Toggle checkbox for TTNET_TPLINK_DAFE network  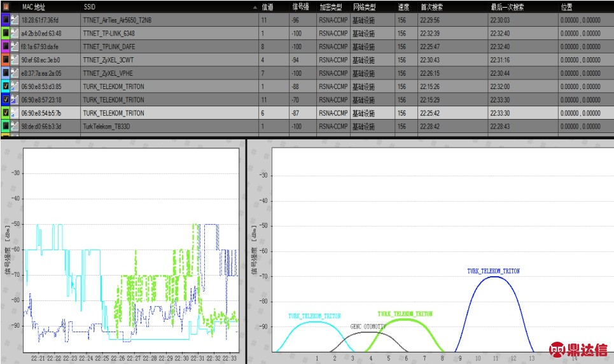tap(6, 46)
